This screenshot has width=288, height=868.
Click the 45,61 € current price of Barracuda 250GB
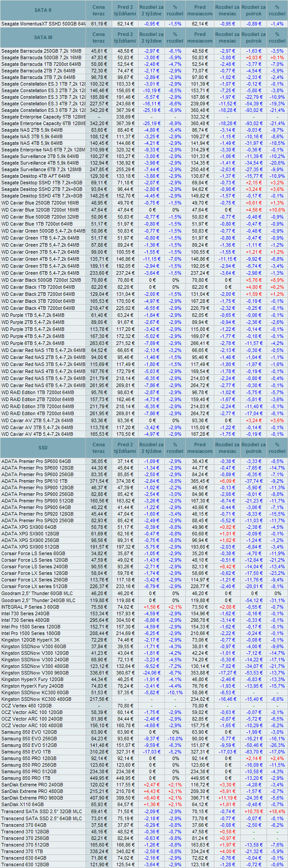tap(99, 51)
